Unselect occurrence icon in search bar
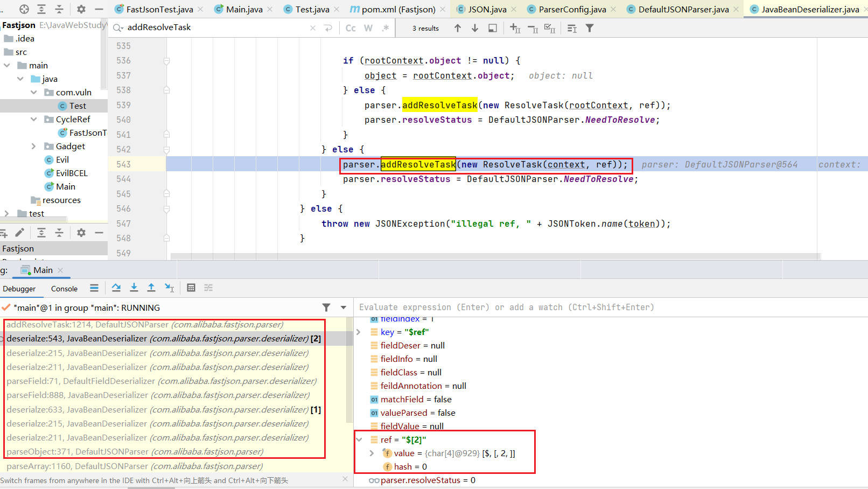This screenshot has width=868, height=489. (533, 29)
